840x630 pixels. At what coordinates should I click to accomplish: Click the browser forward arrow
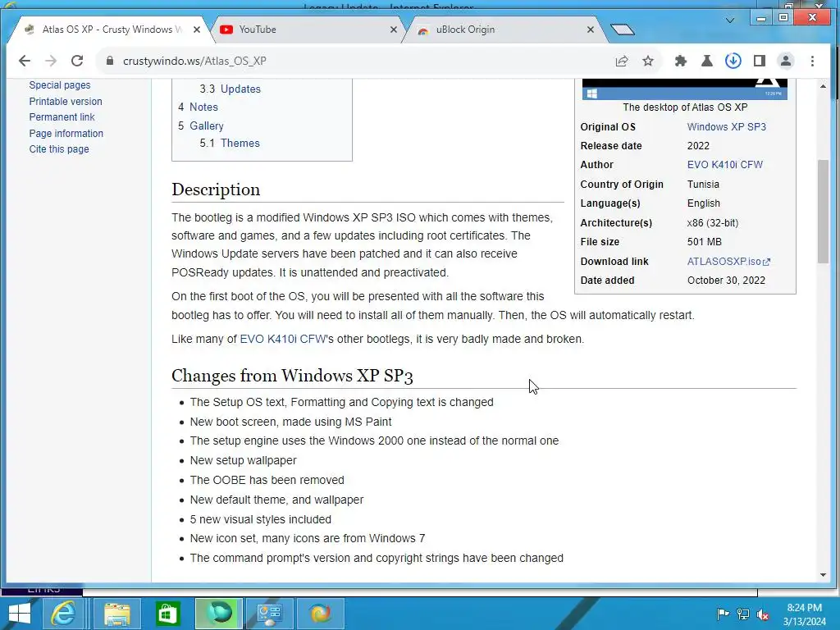click(51, 61)
